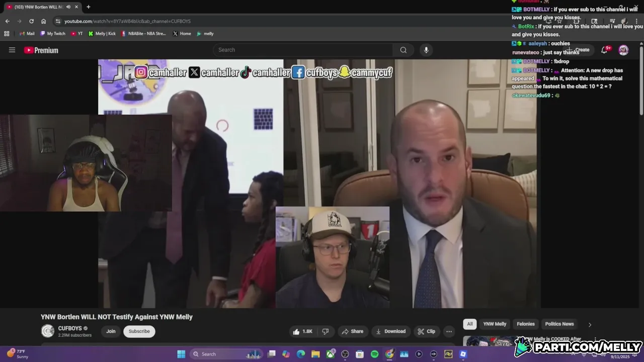This screenshot has width=644, height=362.
Task: Open the My Twitch bookmark
Action: 53,34
